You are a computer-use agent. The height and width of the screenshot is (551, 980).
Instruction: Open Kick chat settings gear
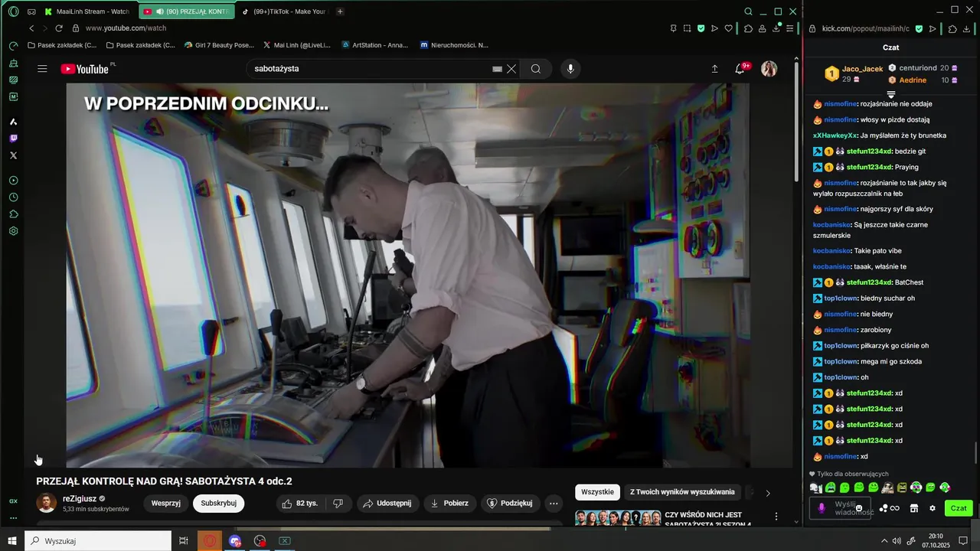coord(933,508)
